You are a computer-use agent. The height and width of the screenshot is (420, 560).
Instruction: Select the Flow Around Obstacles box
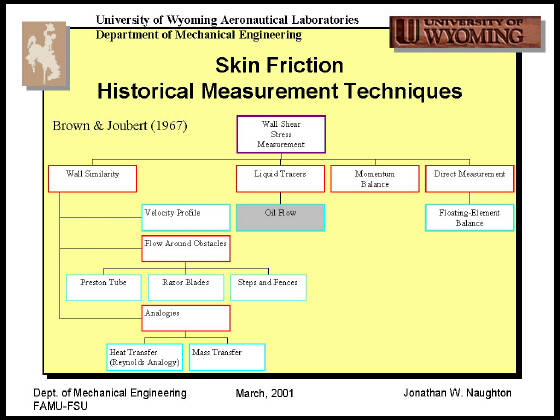click(186, 248)
